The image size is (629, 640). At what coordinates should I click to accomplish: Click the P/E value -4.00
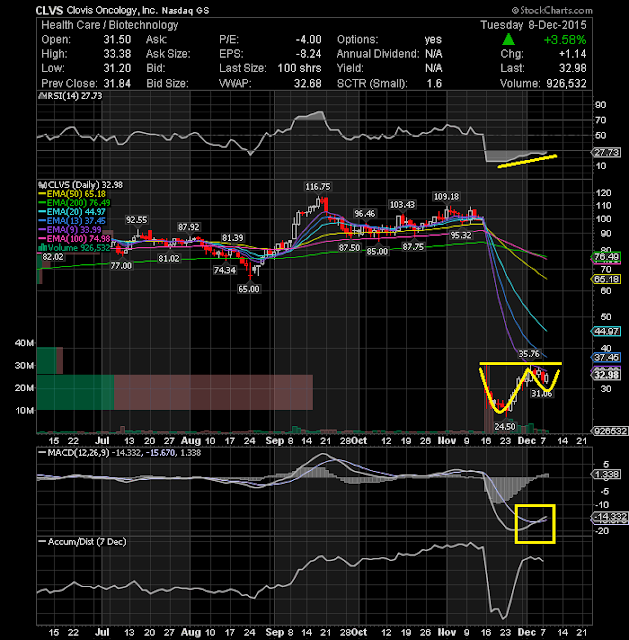(x=309, y=40)
